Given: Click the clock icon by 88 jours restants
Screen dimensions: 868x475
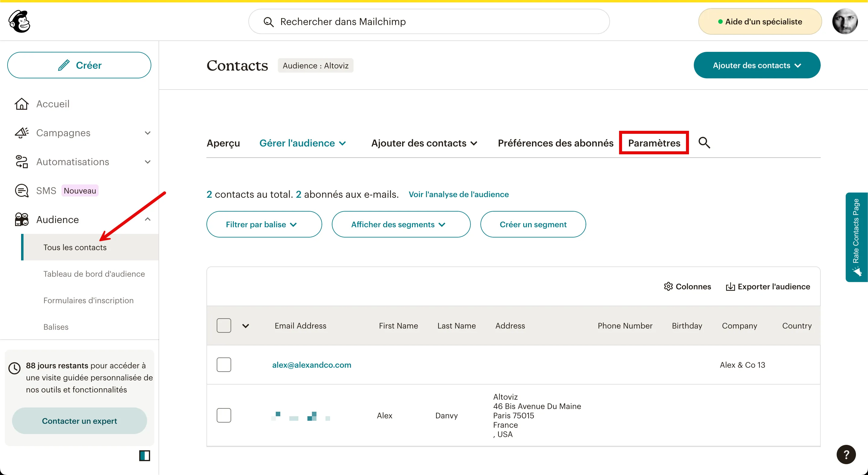Looking at the screenshot, I should pyautogui.click(x=14, y=368).
